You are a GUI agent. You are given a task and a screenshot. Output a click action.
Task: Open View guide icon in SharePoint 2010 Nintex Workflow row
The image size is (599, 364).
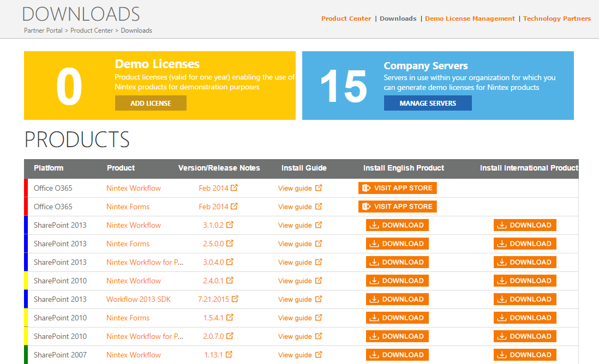tap(319, 280)
